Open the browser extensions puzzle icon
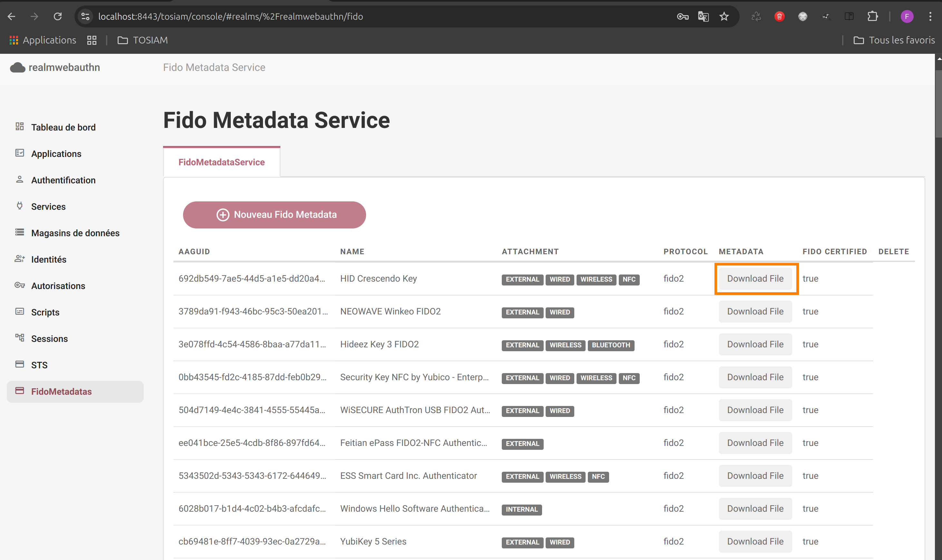 coord(873,16)
